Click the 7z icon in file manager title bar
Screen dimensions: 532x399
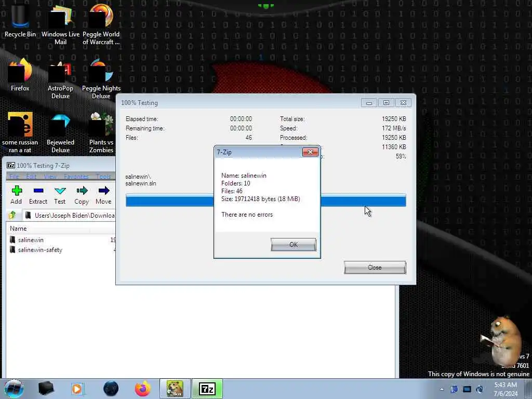[11, 166]
